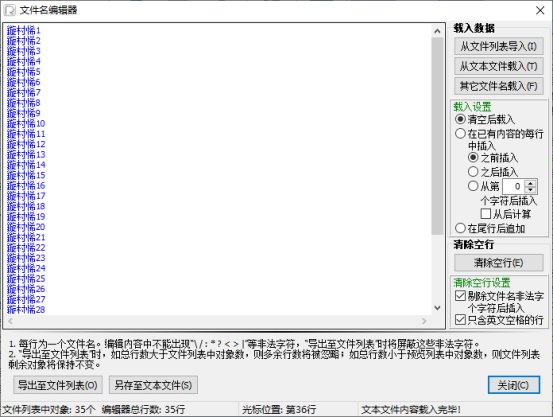Screen dimensions: 553x417
Task: Click the character count field showing 0
Action: (x=514, y=186)
